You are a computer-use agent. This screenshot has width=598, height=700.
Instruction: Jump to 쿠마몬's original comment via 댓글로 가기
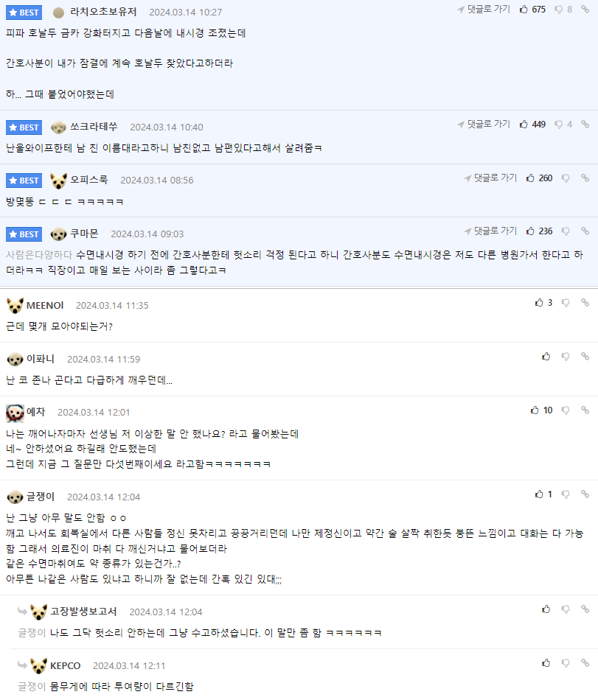point(490,231)
